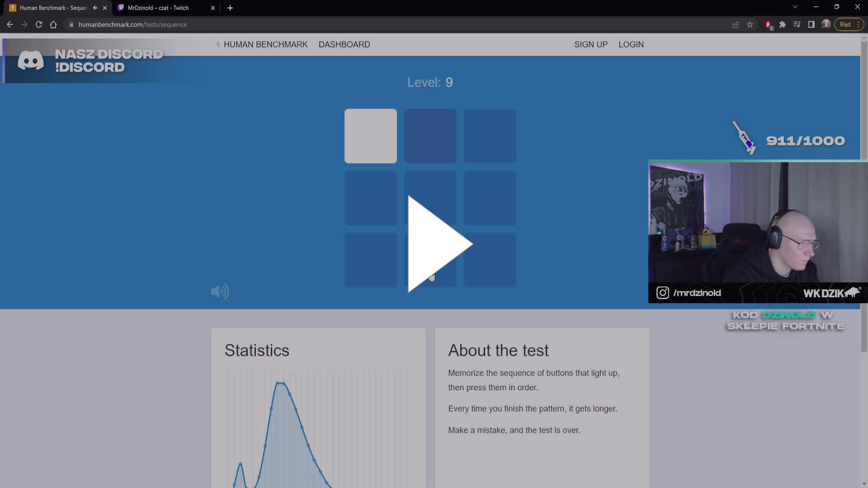Image resolution: width=868 pixels, height=488 pixels.
Task: Click scrollbar down arrow at bottom
Action: (864, 484)
